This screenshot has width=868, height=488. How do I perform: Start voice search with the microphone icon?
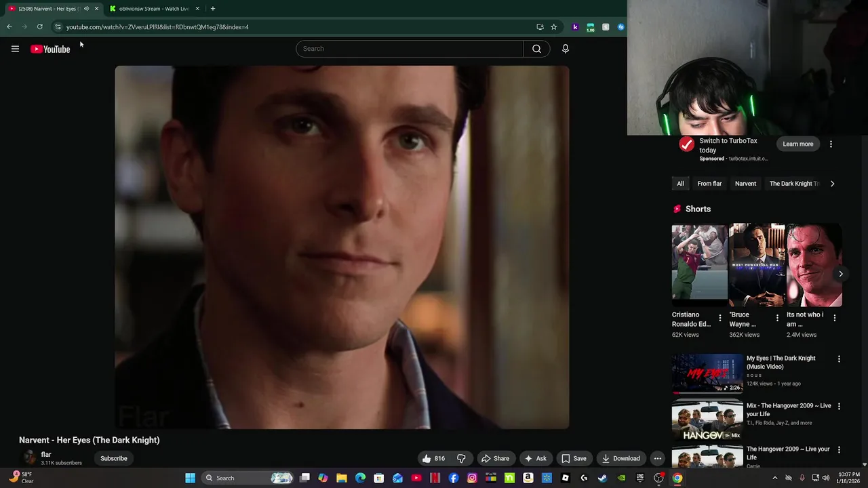566,49
